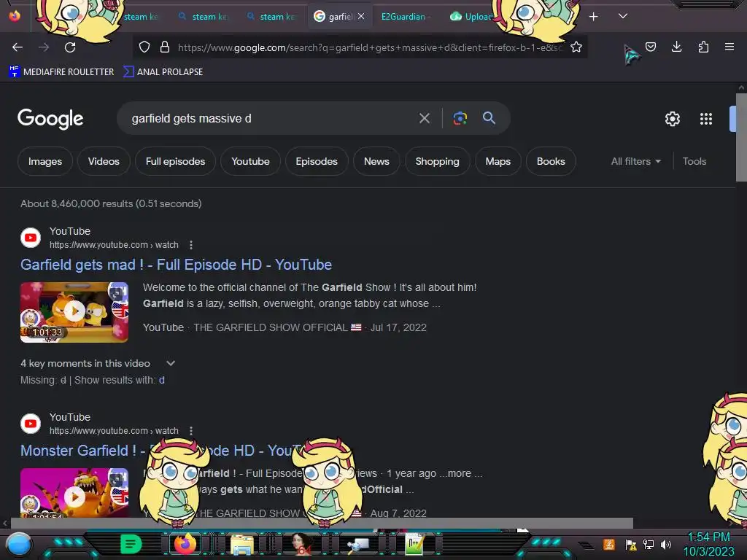747x560 pixels.
Task: Open the Extensions menu
Action: pyautogui.click(x=703, y=47)
